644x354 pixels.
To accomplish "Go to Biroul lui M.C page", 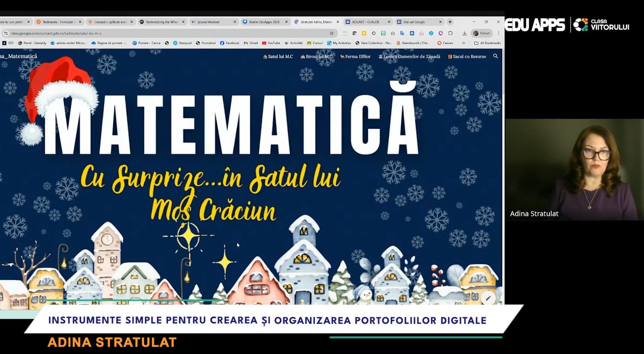I will click(316, 57).
